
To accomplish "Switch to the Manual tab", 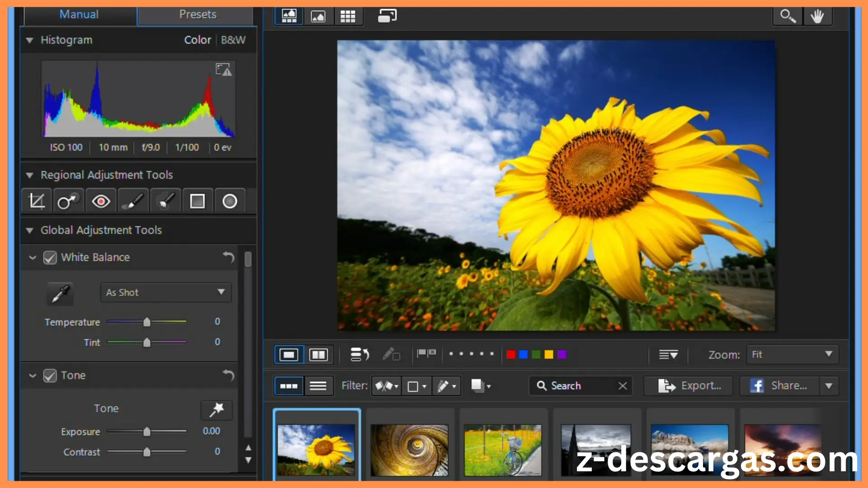I will [79, 14].
